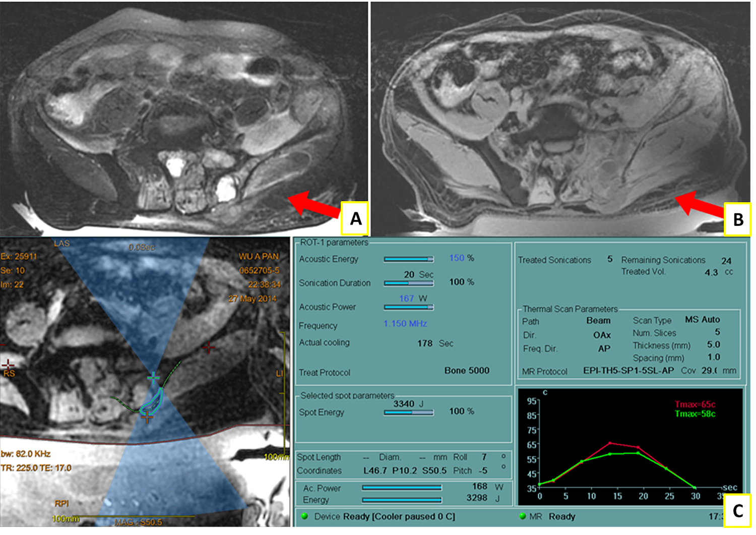
Task: Click the Path value 'Beam'
Action: pos(598,321)
